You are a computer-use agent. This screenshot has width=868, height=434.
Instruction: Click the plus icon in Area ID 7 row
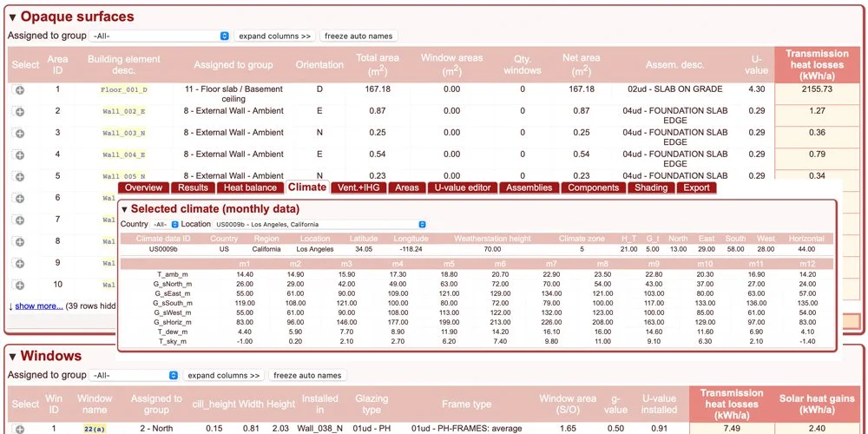tap(19, 220)
